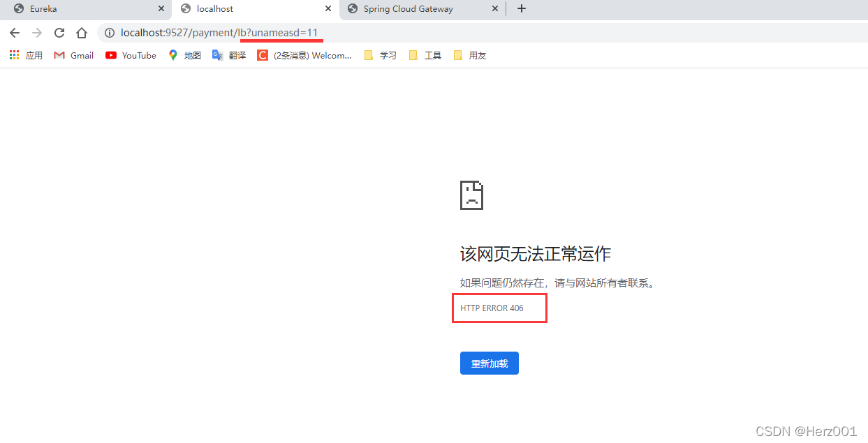The width and height of the screenshot is (868, 443).
Task: Click the 如果问题仍然存在 message text
Action: 557,283
